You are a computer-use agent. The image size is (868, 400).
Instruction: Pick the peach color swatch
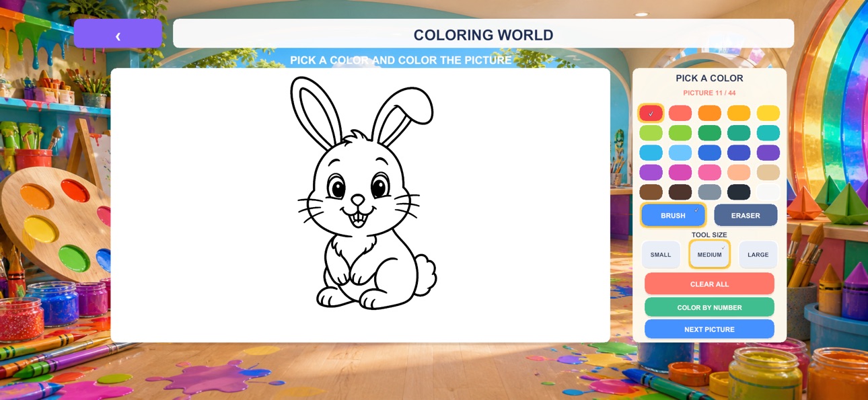pos(739,173)
